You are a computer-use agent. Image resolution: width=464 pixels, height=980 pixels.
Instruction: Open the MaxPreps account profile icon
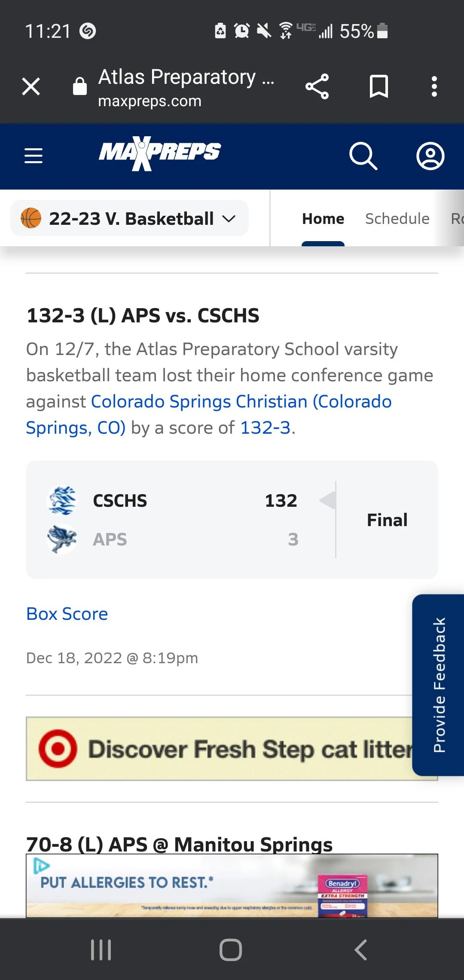click(x=430, y=156)
